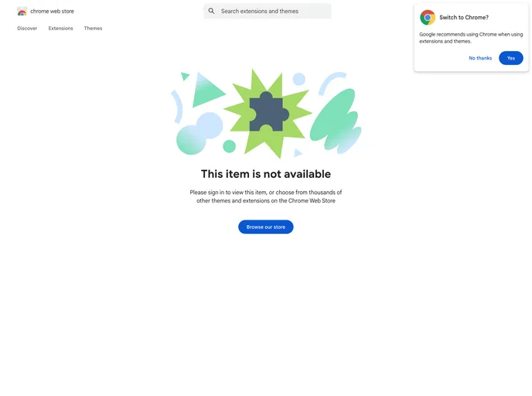Screen dimensions: 532x396
Task: Click the chrome web store title text
Action: tap(52, 11)
